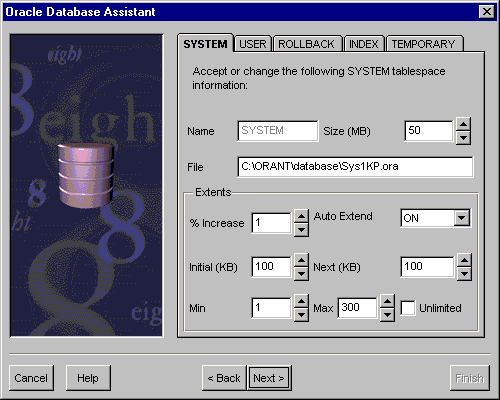Raise Min extents with up arrow
The width and height of the screenshot is (500, 400).
click(301, 301)
